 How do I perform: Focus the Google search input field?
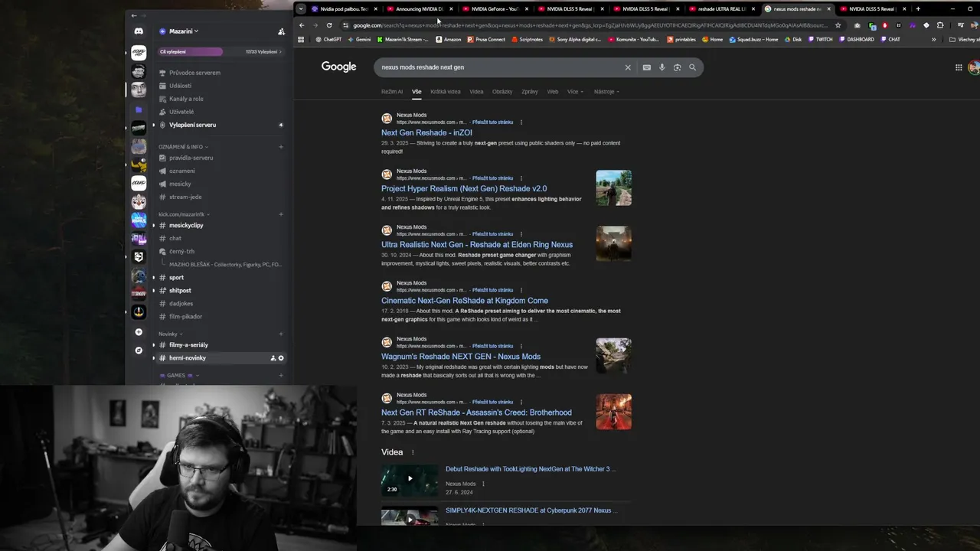coord(498,67)
